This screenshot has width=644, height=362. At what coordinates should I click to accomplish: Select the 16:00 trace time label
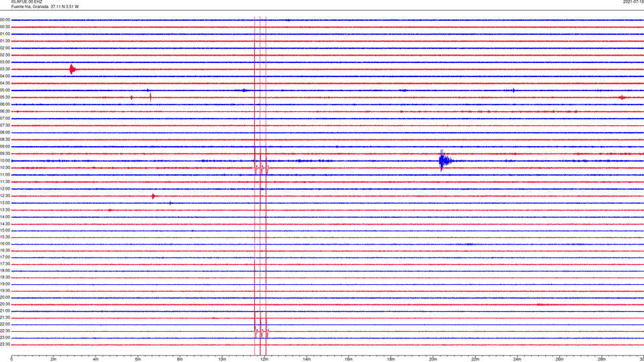point(5,244)
